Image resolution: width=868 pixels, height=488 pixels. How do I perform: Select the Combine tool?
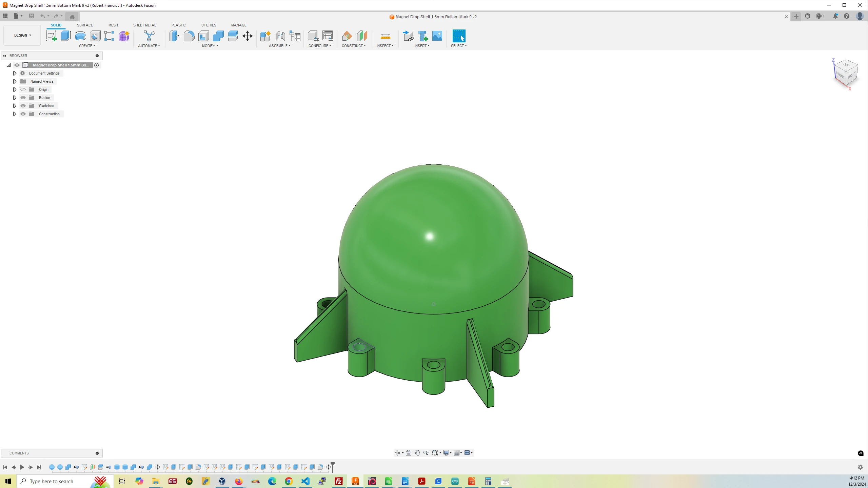pos(218,36)
